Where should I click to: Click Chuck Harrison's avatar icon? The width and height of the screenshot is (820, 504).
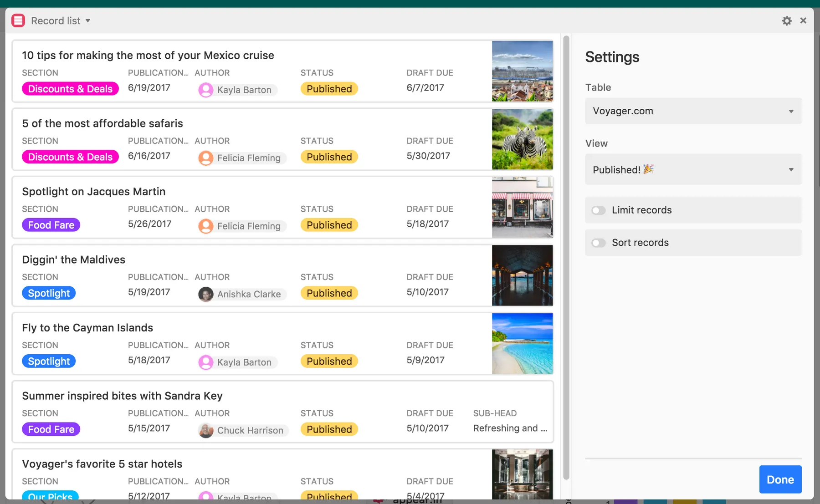click(x=206, y=430)
